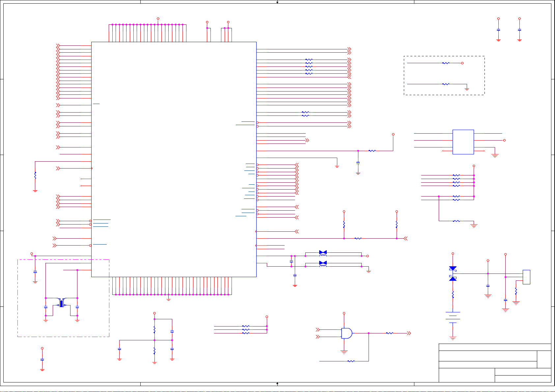Click the vertical resistor at far left to ground

pos(35,175)
